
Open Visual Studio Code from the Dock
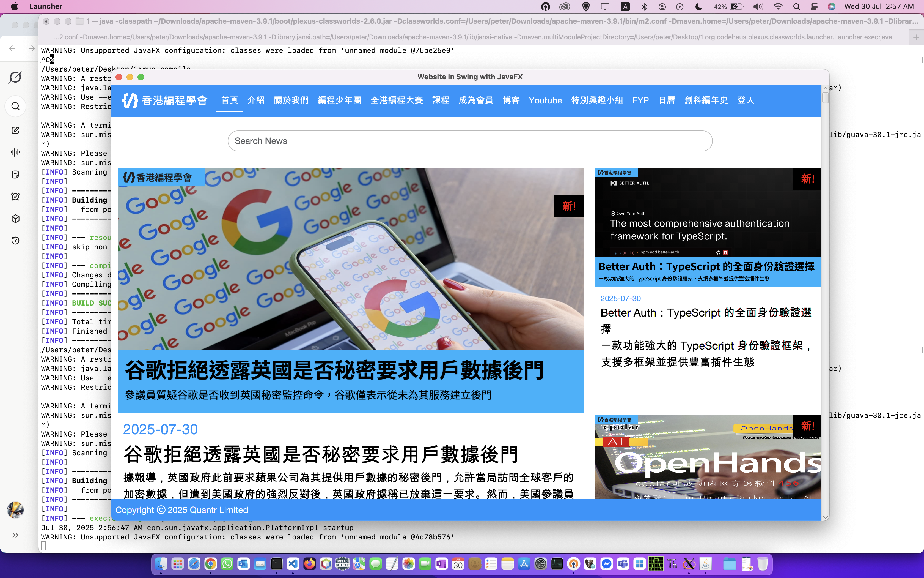(293, 564)
